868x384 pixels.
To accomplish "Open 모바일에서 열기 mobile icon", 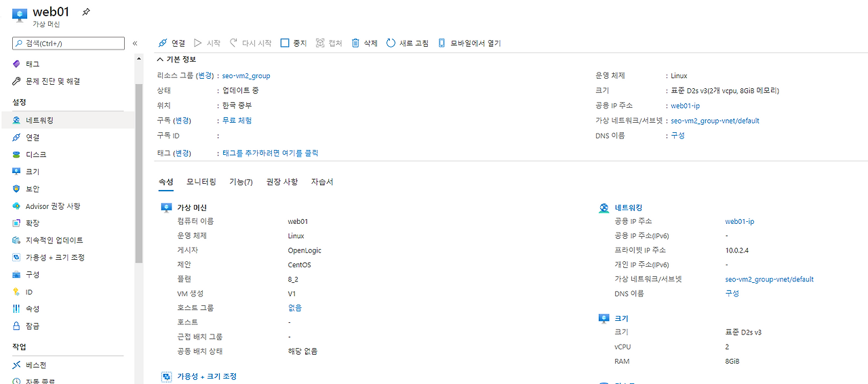I will click(x=442, y=43).
